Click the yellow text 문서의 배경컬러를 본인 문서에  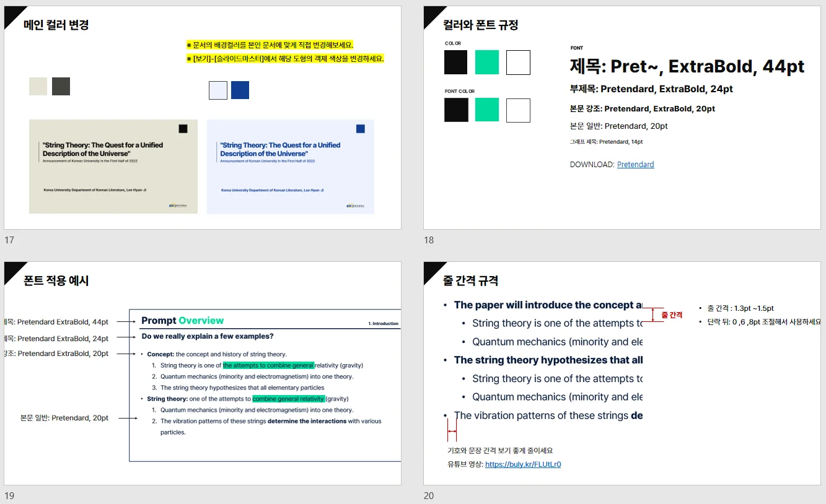[270, 45]
